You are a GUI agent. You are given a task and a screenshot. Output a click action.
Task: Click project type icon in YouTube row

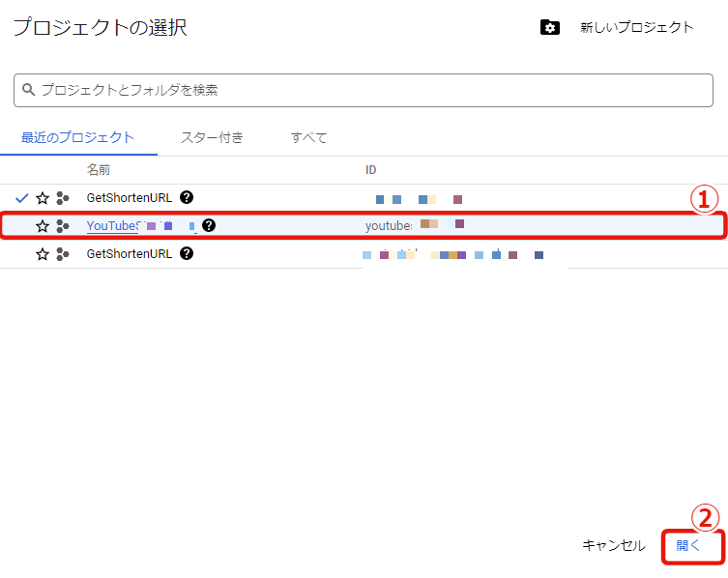[63, 226]
